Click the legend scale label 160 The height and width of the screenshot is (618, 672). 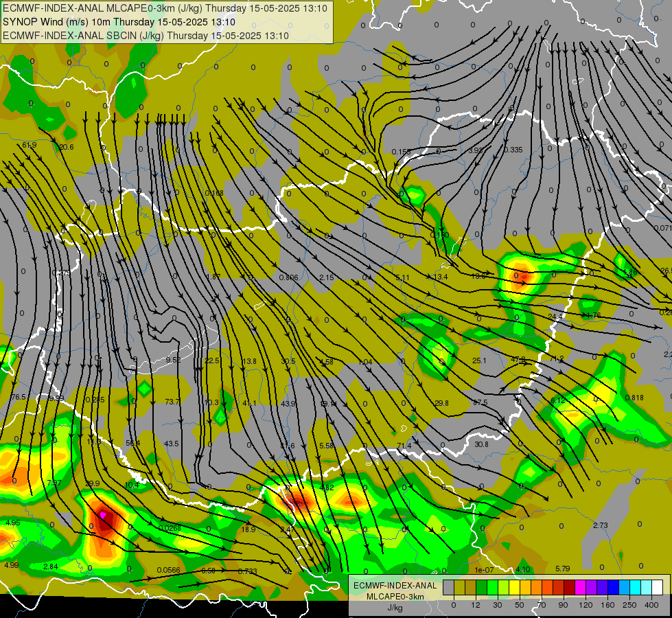coord(607,605)
